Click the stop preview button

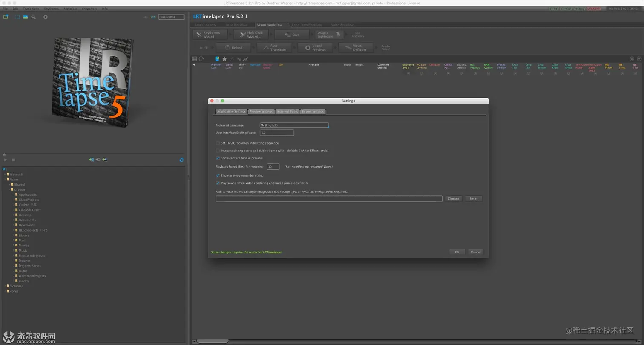point(14,160)
